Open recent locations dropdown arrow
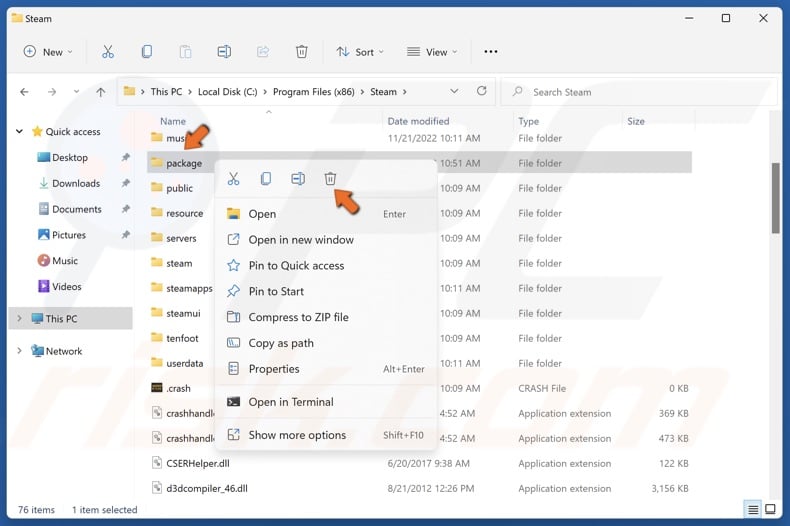This screenshot has width=790, height=526. tap(76, 92)
